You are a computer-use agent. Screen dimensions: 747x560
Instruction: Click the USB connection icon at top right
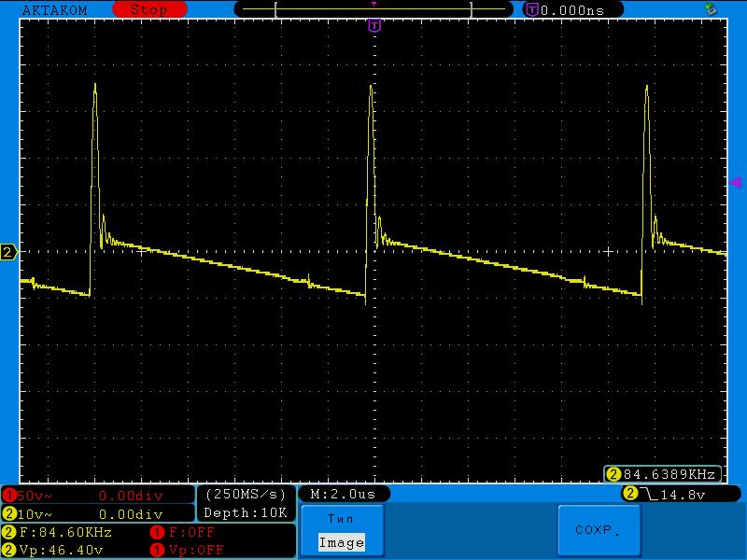tap(711, 8)
